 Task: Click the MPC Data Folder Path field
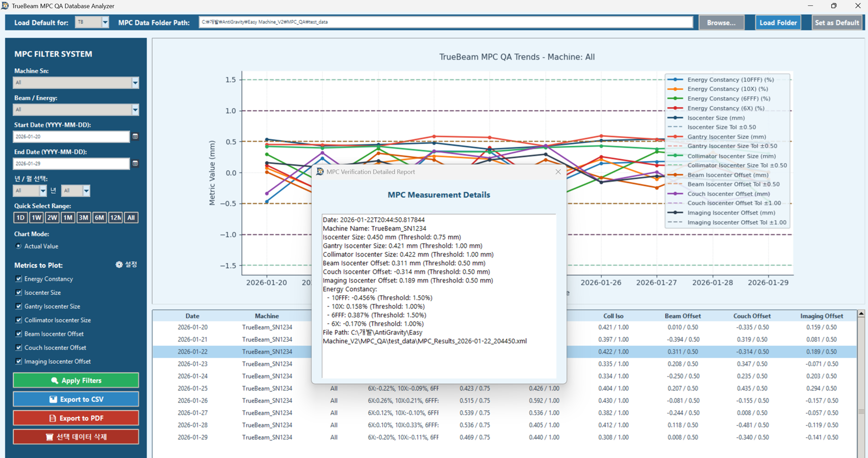click(x=446, y=22)
